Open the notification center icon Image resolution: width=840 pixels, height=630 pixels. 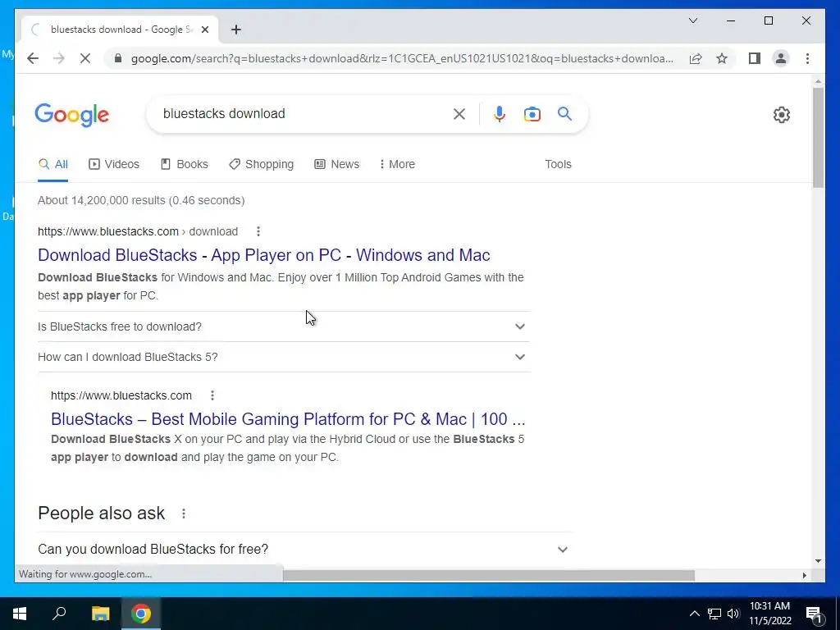(x=814, y=614)
